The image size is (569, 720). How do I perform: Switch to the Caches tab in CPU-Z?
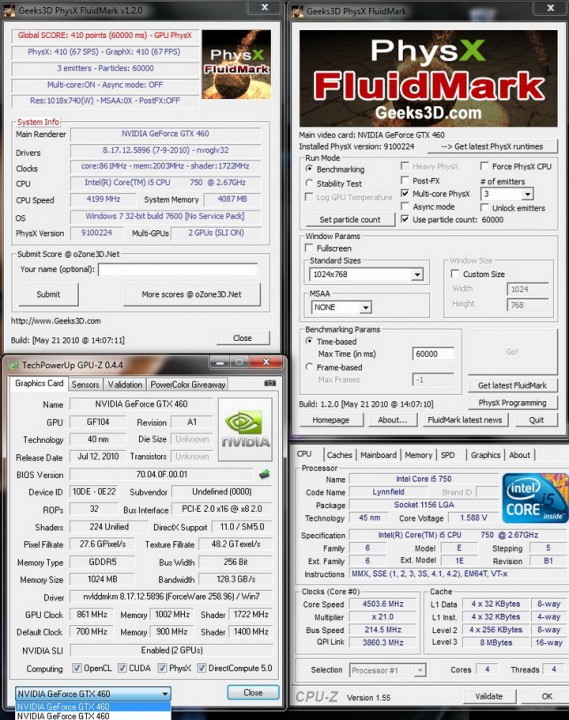point(339,455)
